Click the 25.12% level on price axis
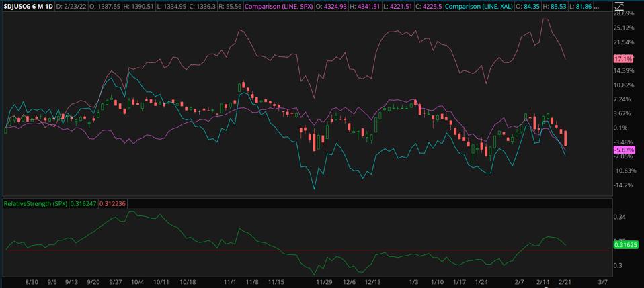 pyautogui.click(x=624, y=28)
